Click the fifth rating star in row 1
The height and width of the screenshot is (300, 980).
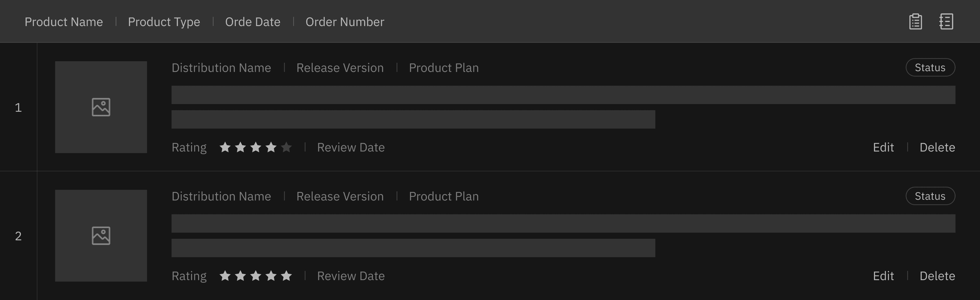coord(286,147)
